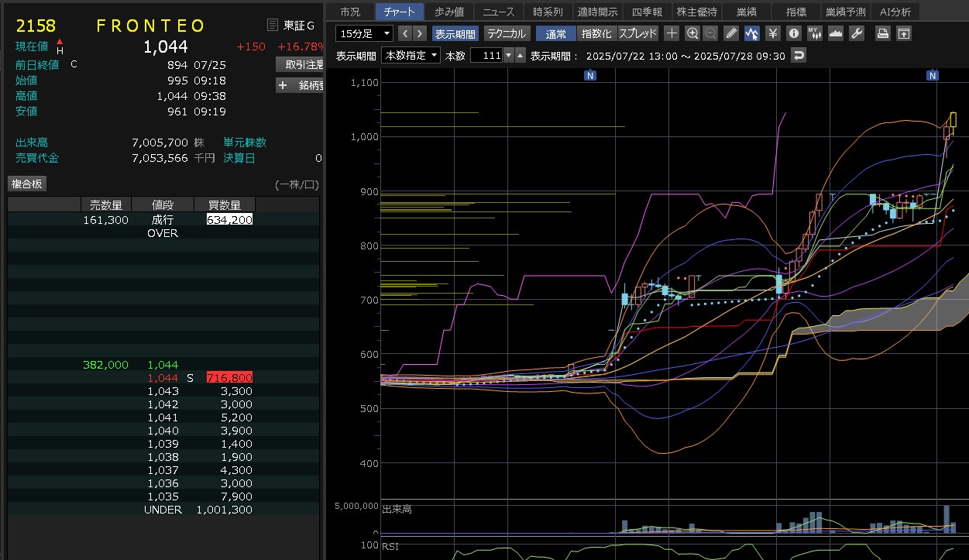
Task: Activate the pencil drawing tool
Action: click(x=731, y=33)
